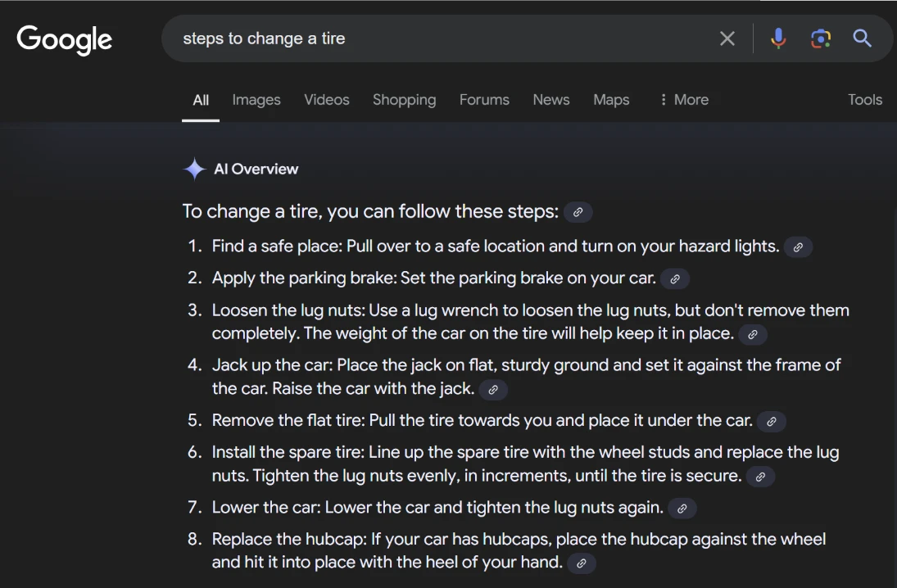Switch to the Images tab
Screen dimensions: 897x588
pos(256,99)
